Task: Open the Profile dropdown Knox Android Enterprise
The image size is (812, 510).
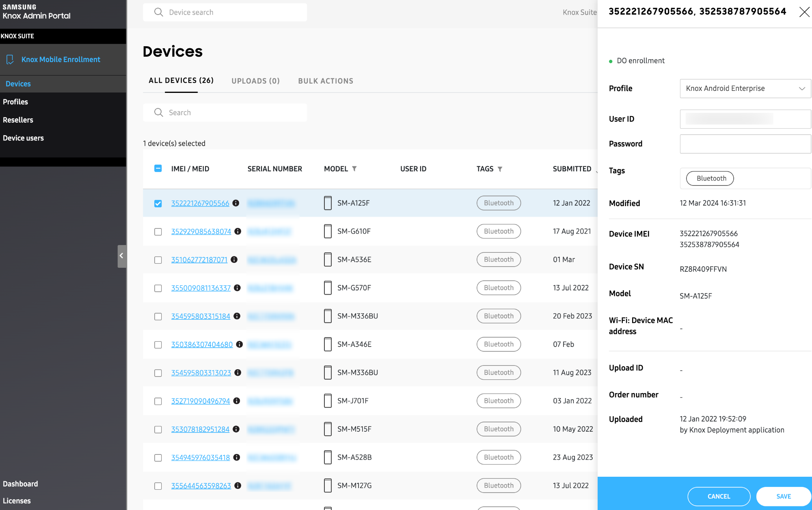Action: (x=745, y=88)
